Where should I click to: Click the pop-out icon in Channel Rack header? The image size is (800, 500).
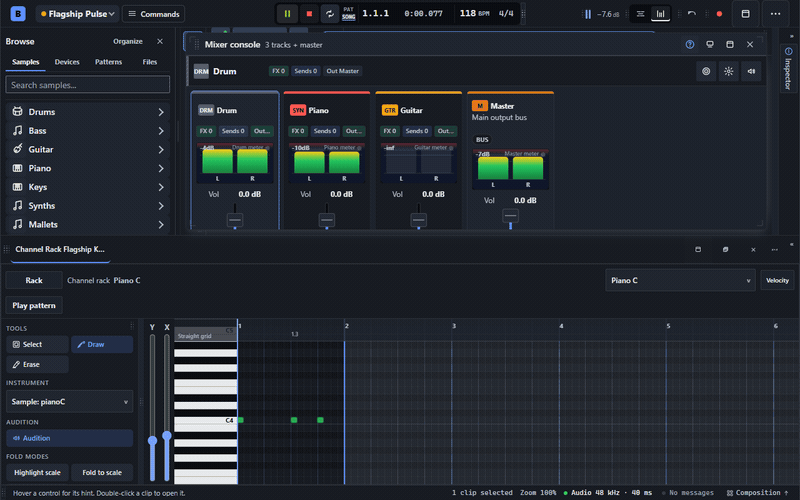coord(698,249)
